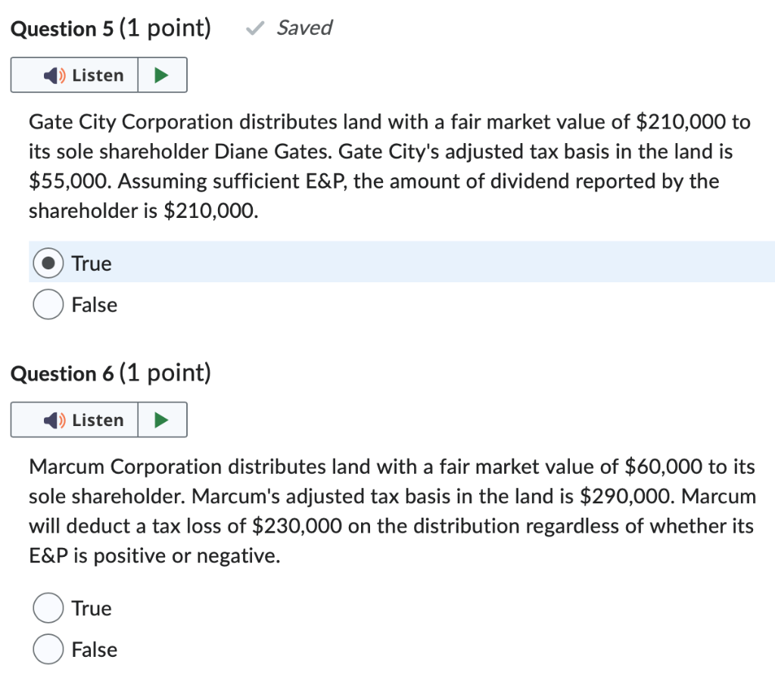Viewport: 775px width, 700px height.
Task: Click the True label text under Question 6
Action: coord(92,608)
